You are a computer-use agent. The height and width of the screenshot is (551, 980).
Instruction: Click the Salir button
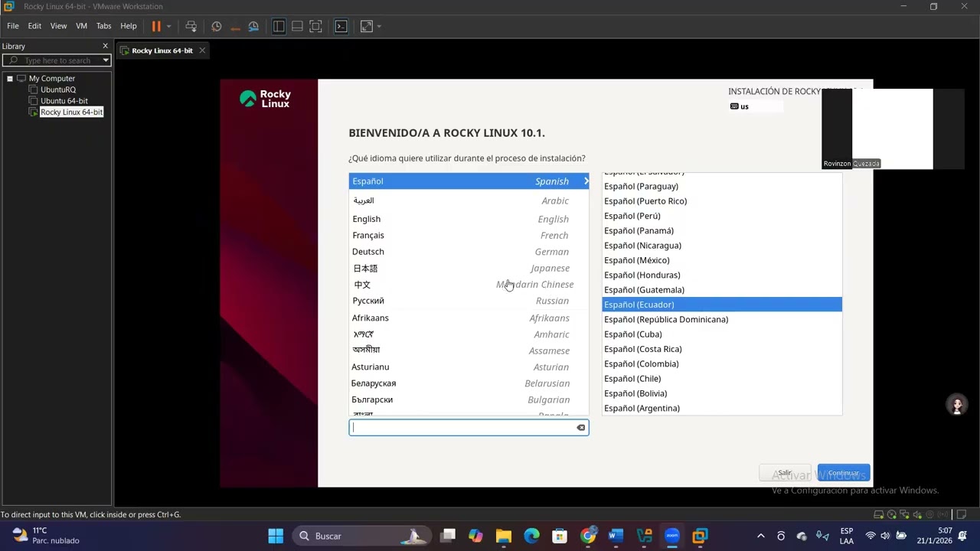tap(785, 473)
